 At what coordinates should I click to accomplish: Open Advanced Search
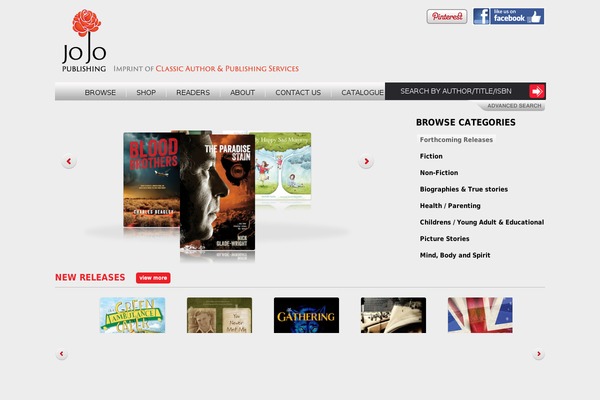pyautogui.click(x=514, y=106)
